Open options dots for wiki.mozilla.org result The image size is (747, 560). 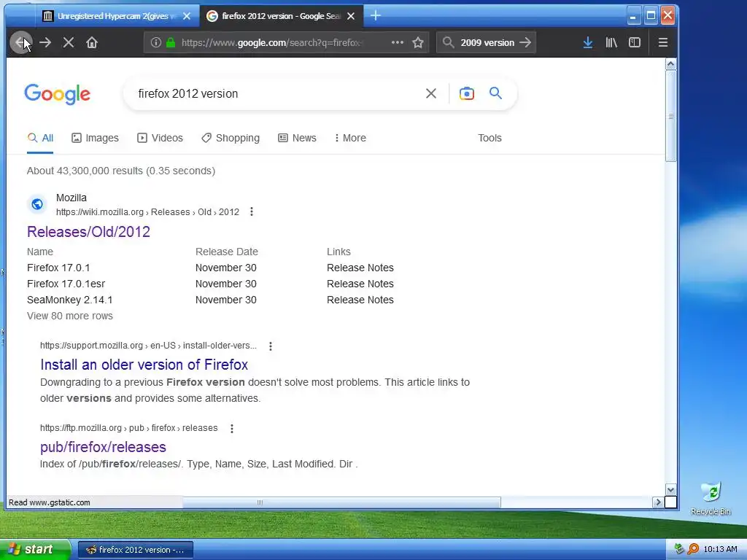coord(252,212)
